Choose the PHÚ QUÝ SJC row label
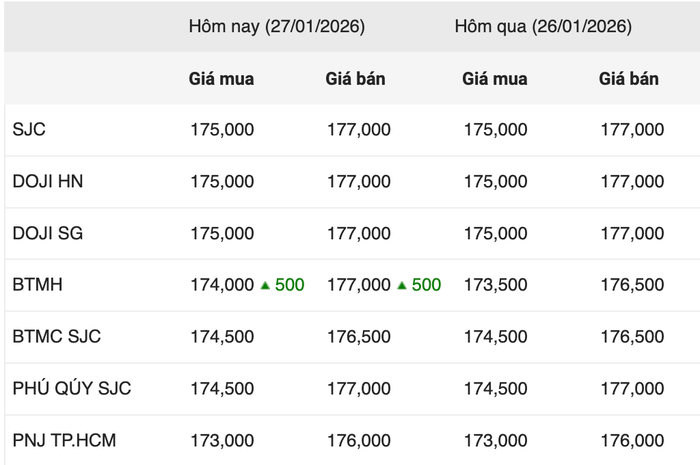The height and width of the screenshot is (465, 700). [71, 388]
